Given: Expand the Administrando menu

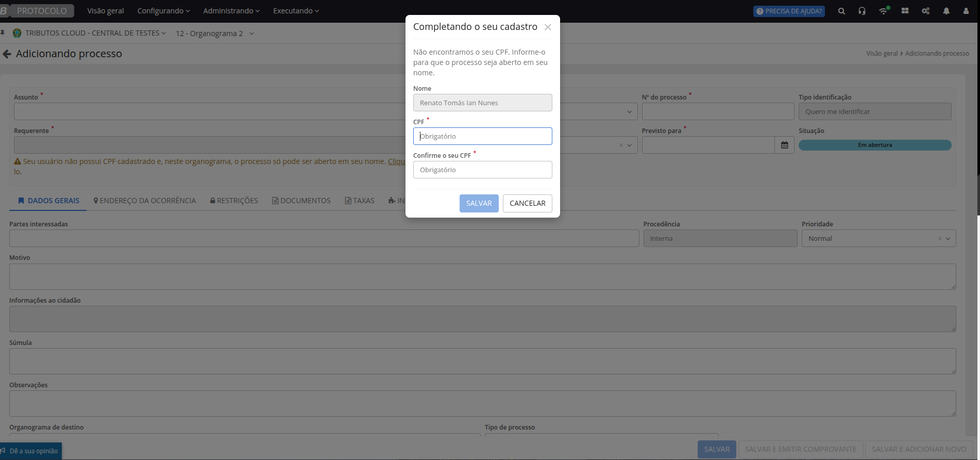Looking at the screenshot, I should pos(231,11).
